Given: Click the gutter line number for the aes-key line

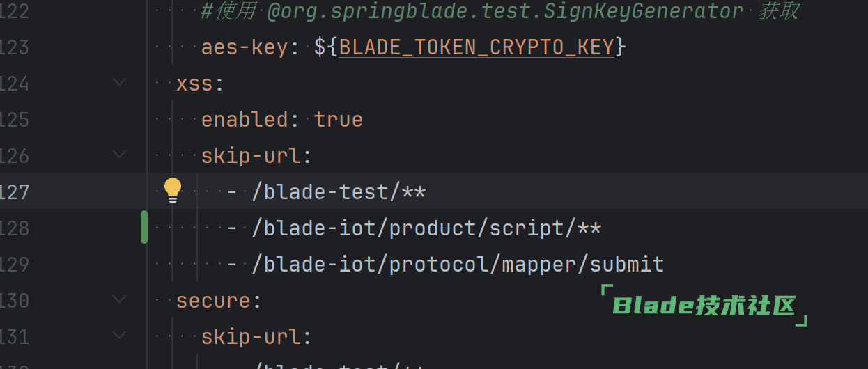Looking at the screenshot, I should tap(14, 47).
